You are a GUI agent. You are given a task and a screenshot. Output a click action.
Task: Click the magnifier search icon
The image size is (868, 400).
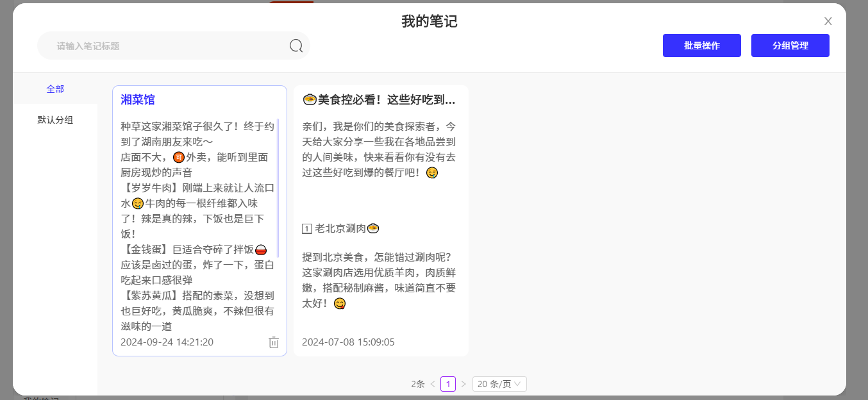coord(296,46)
